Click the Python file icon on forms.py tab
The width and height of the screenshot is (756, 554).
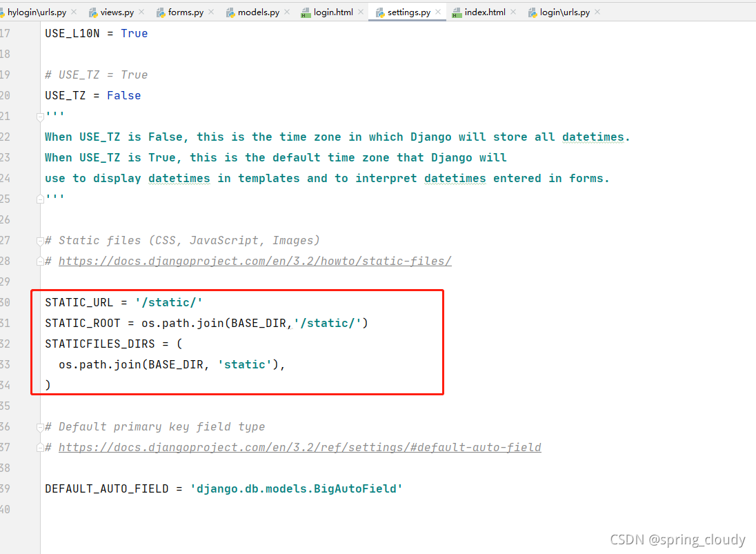coord(161,12)
